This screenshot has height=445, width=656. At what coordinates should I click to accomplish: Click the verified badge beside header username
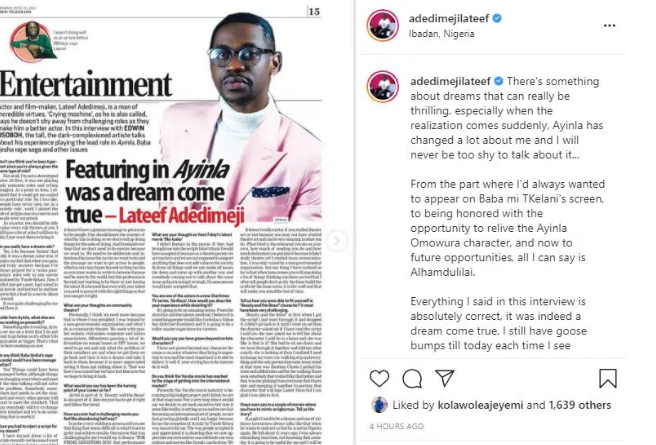click(497, 18)
